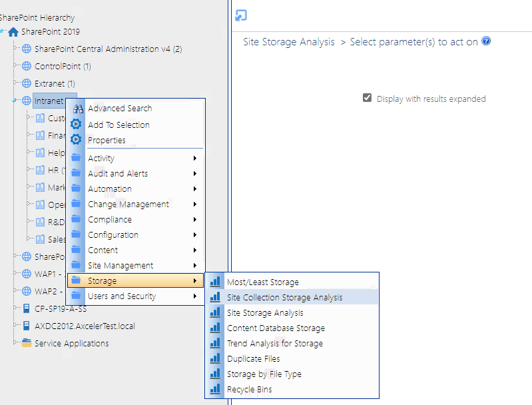The image size is (532, 405).
Task: Click the chart icon for Site Storage Analysis
Action: click(215, 312)
